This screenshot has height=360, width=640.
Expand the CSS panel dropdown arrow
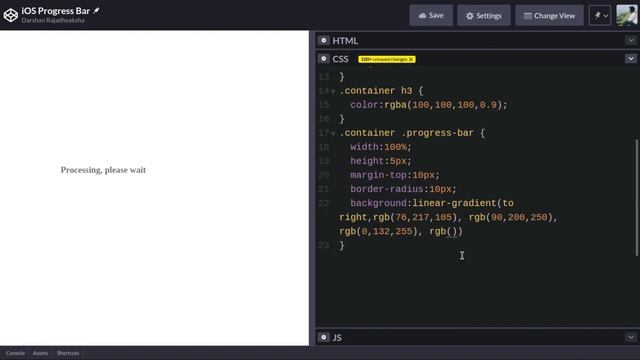tap(631, 59)
